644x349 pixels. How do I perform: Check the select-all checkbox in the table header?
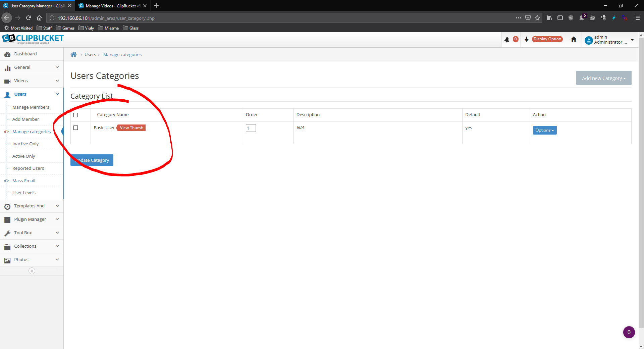[x=75, y=115]
